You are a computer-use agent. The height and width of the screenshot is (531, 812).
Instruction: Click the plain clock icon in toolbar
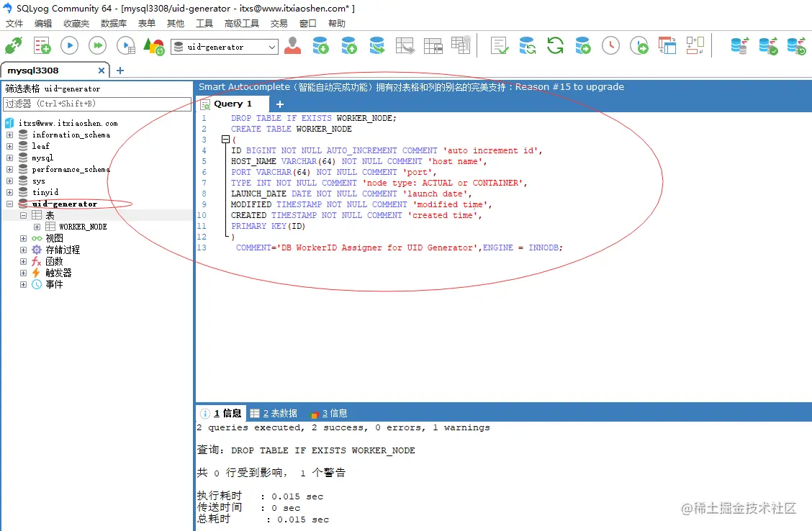(611, 46)
